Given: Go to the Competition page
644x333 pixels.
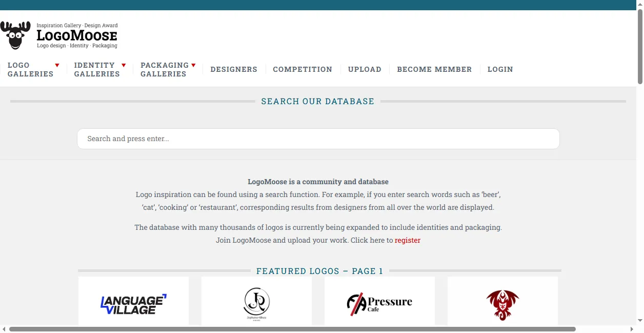Looking at the screenshot, I should click(303, 69).
